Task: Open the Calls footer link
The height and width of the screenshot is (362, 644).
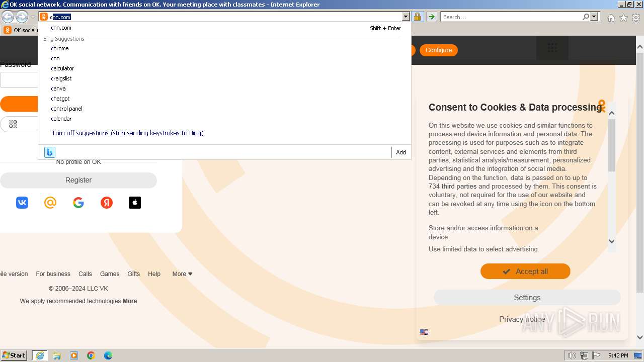Action: (85, 274)
